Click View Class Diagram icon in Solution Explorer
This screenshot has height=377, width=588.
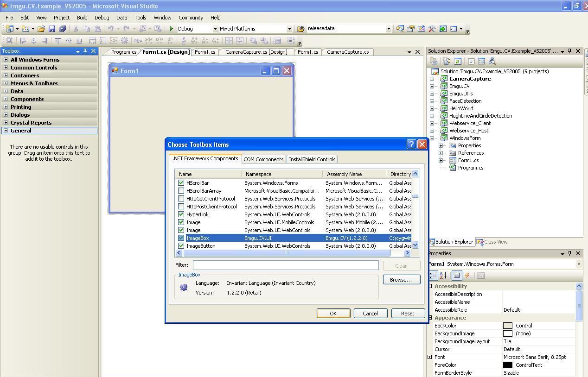[492, 61]
